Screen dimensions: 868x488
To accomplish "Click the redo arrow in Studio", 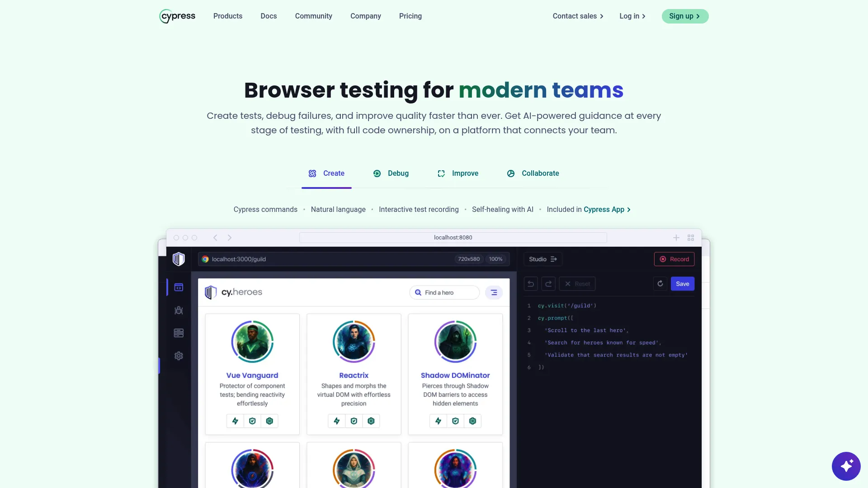I will 548,284.
